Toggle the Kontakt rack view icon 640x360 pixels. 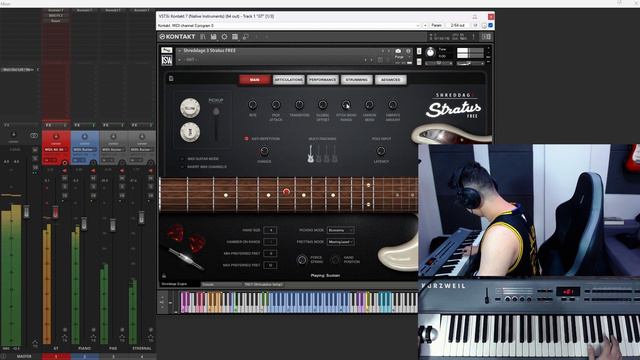click(235, 37)
